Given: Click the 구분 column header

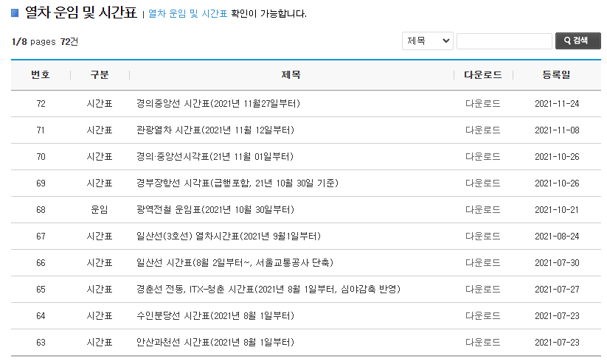Looking at the screenshot, I should pyautogui.click(x=100, y=74).
